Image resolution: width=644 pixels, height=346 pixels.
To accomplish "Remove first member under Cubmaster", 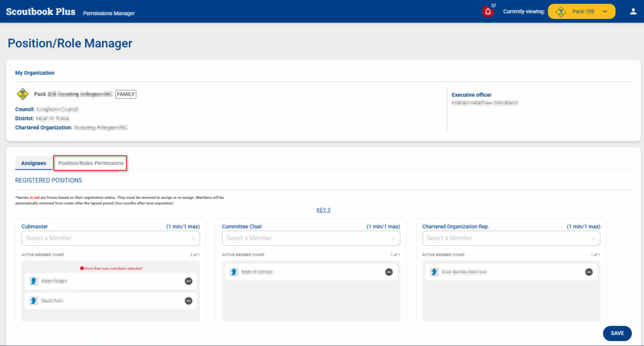I will tap(189, 281).
